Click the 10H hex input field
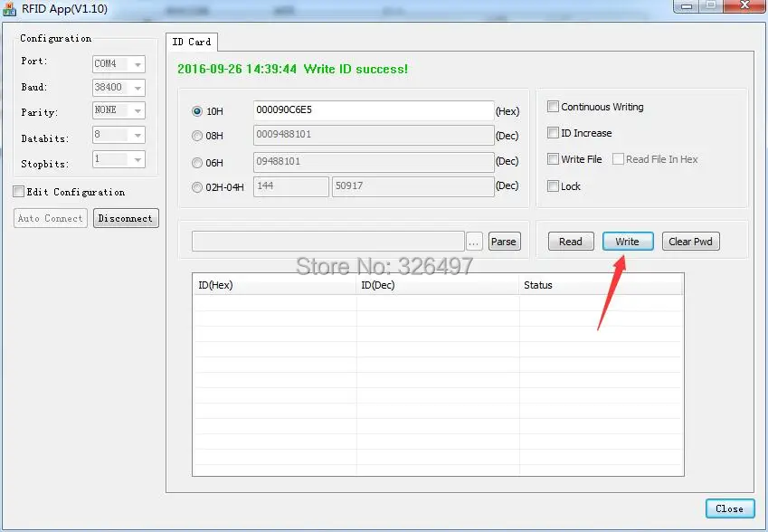The height and width of the screenshot is (532, 768). (374, 110)
